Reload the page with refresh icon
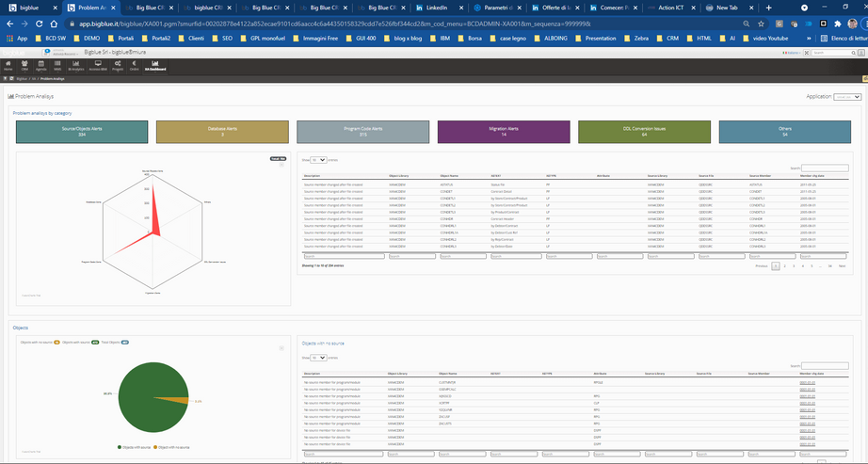 point(39,24)
